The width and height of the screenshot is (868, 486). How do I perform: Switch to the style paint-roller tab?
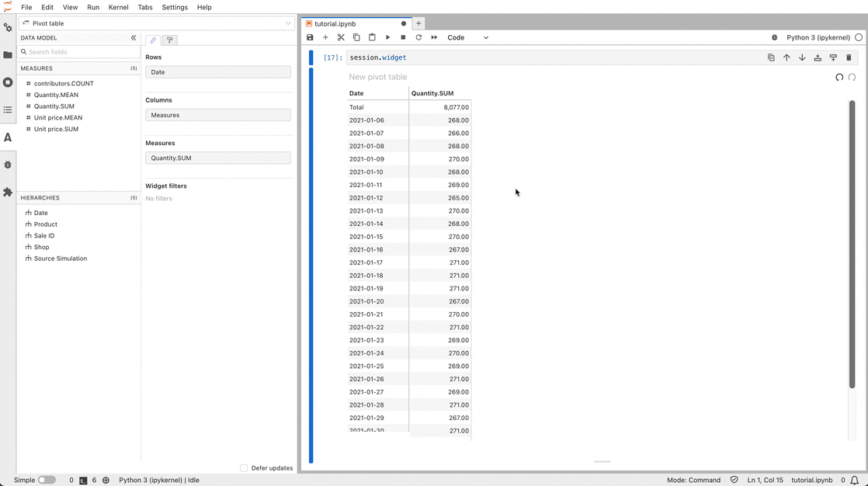coord(169,40)
